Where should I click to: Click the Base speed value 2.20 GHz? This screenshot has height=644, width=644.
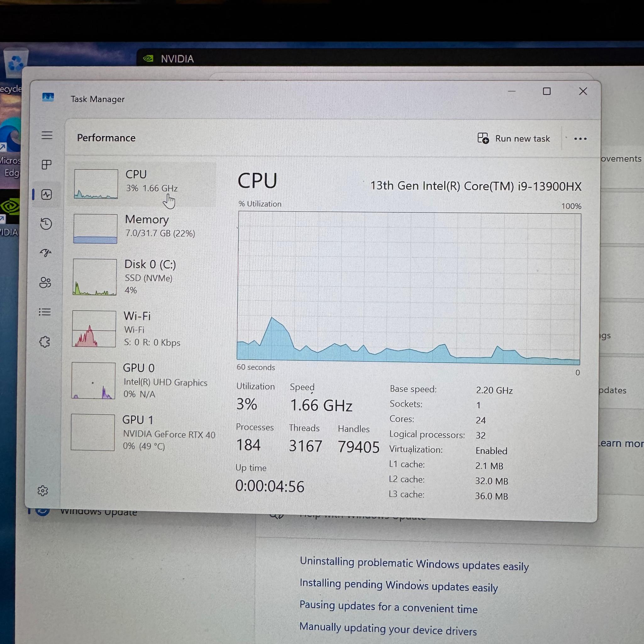(494, 390)
